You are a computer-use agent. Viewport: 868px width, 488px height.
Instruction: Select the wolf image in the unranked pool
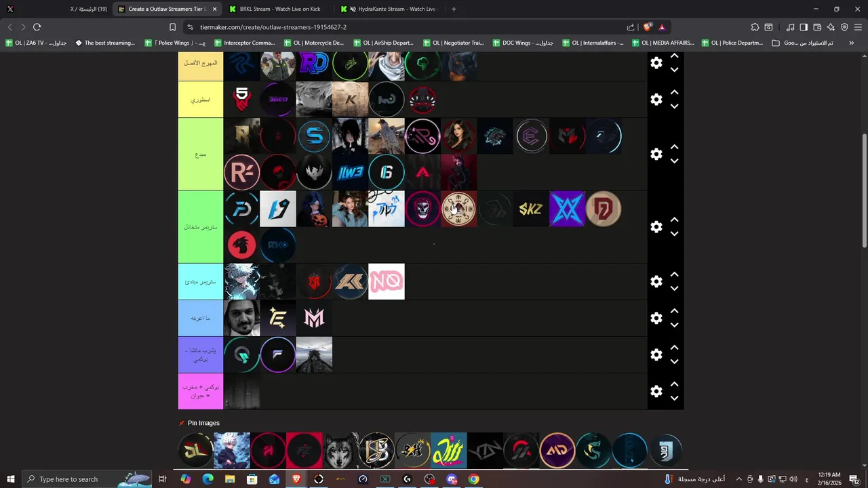click(x=340, y=450)
